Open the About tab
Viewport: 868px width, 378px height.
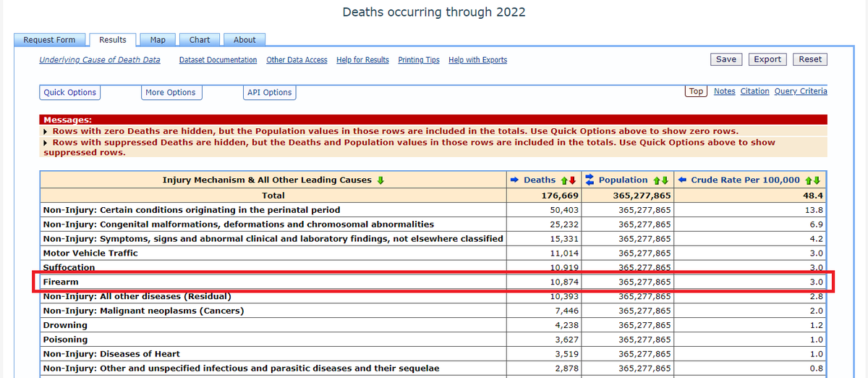pos(244,40)
